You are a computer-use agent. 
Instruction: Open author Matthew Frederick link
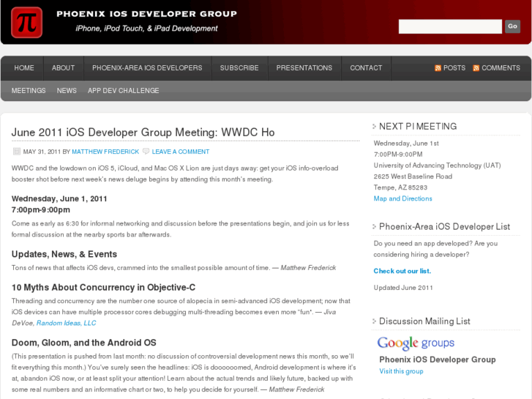(105, 152)
